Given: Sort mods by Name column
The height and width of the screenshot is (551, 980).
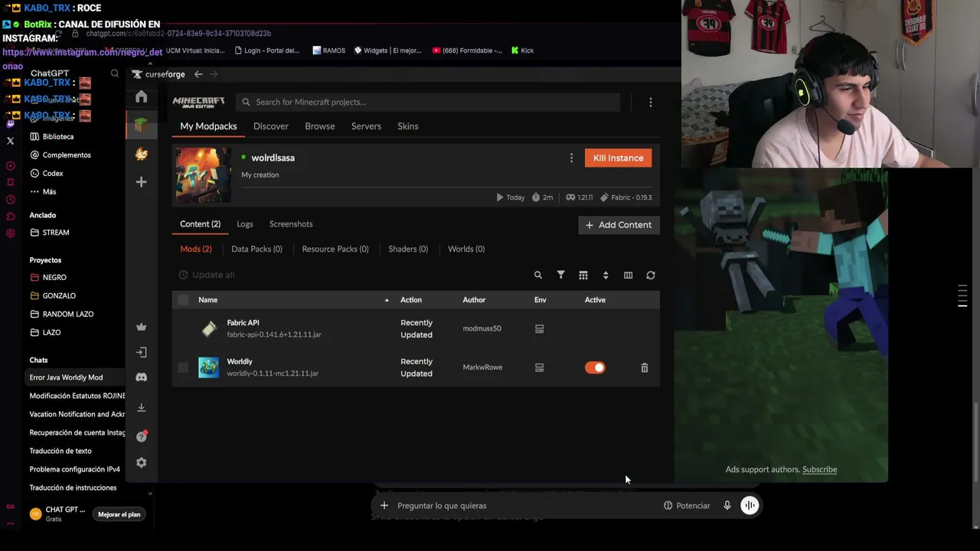Looking at the screenshot, I should 208,300.
